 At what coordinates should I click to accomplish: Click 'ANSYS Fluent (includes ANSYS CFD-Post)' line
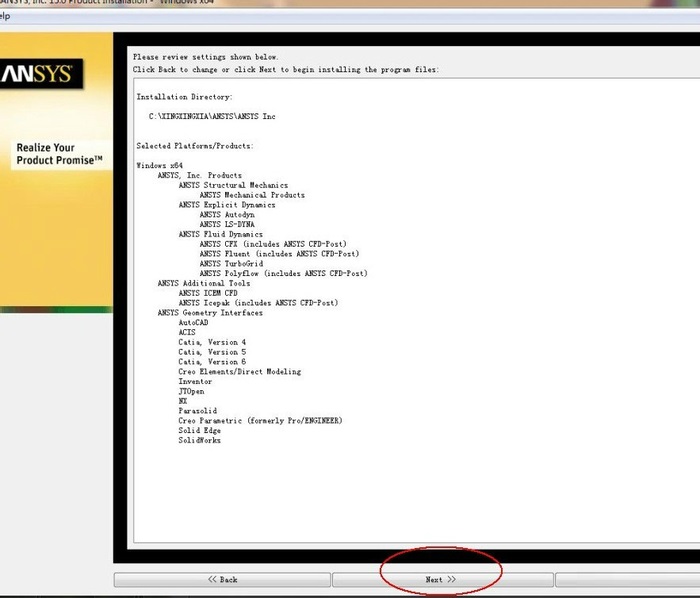coord(279,253)
